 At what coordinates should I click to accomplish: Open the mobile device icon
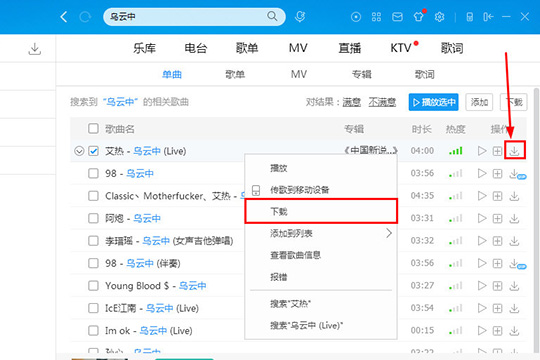[x=469, y=17]
